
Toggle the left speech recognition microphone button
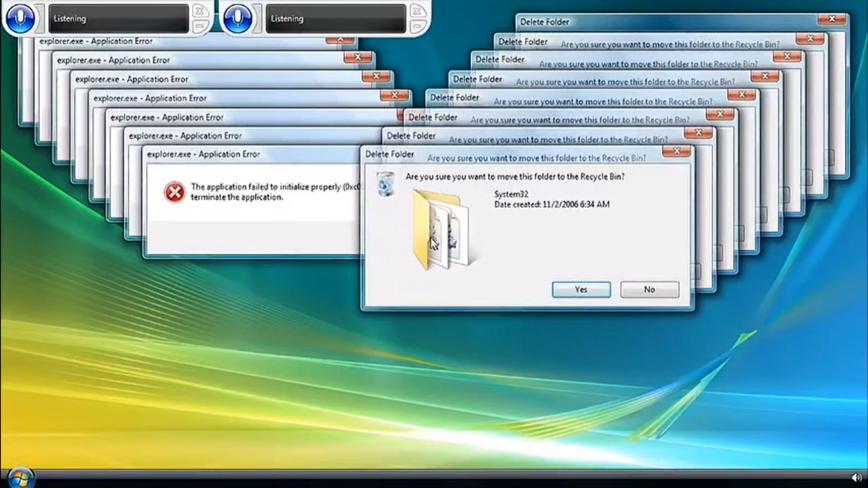(x=20, y=18)
